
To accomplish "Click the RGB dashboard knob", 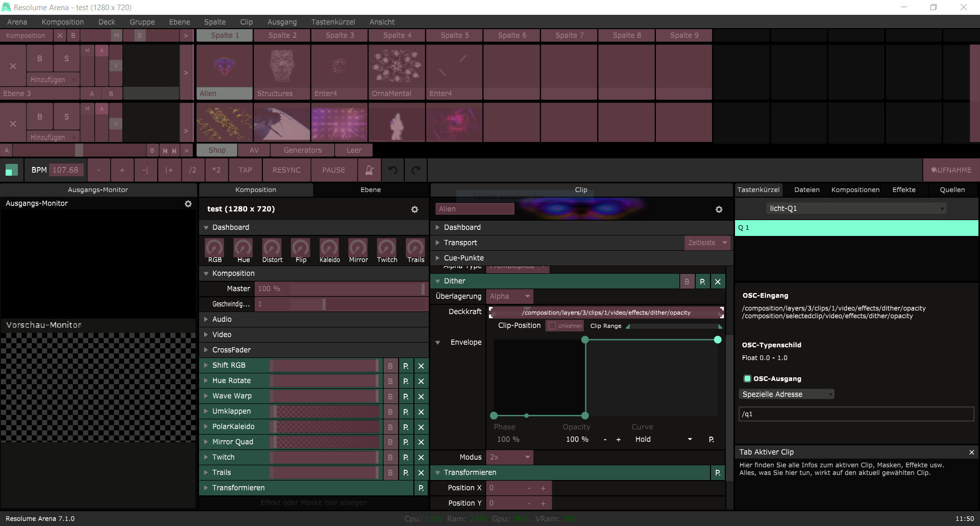I will point(214,248).
